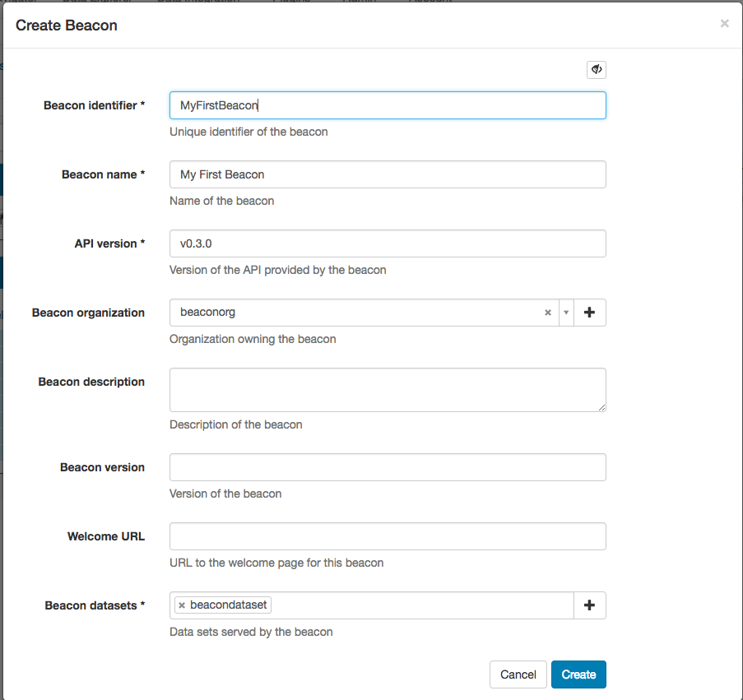Viewport: 743px width, 700px height.
Task: Remove the beacondataset tag via its x icon
Action: pos(181,604)
